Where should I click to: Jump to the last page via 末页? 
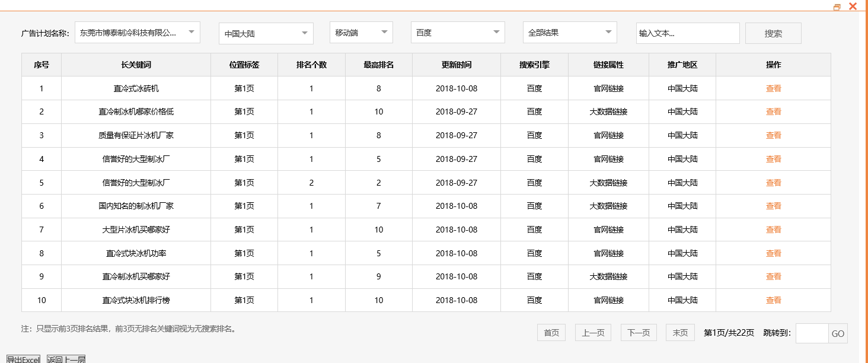point(679,332)
